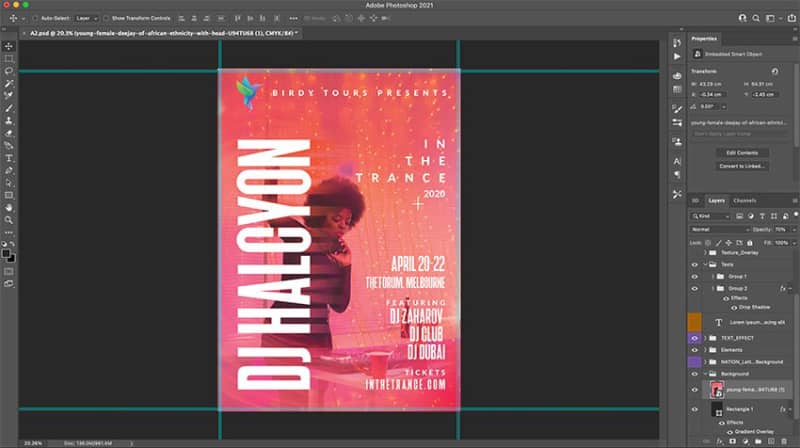Pick the Zoom tool in the toolbar

coord(9,220)
